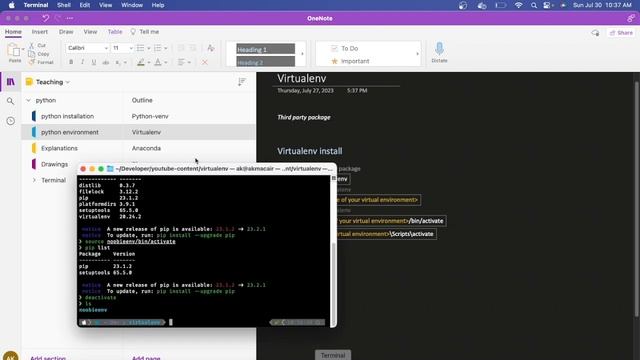Viewport: 640px width, 360px height.
Task: Expand the styles gallery arrow
Action: click(x=302, y=53)
